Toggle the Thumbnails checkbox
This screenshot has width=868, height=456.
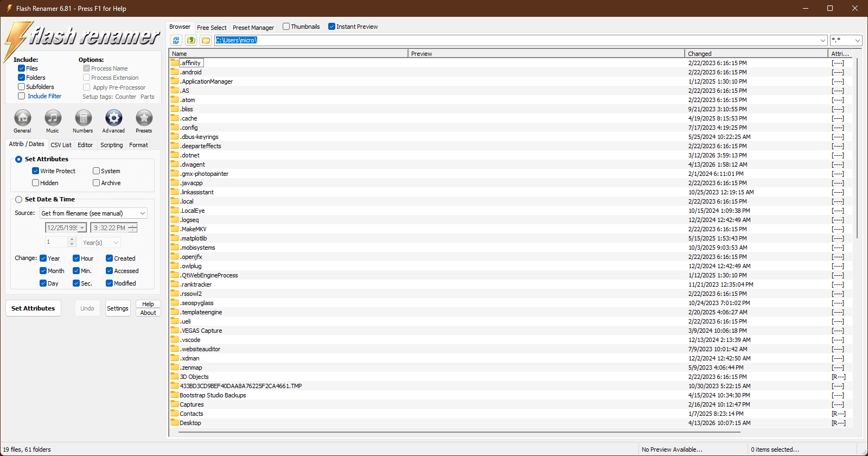[286, 27]
